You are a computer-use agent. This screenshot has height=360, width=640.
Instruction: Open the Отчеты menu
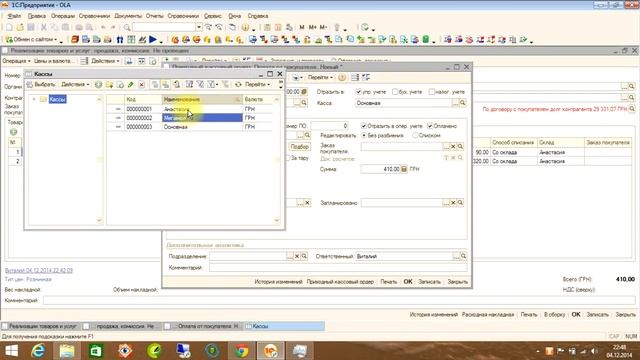coord(155,16)
